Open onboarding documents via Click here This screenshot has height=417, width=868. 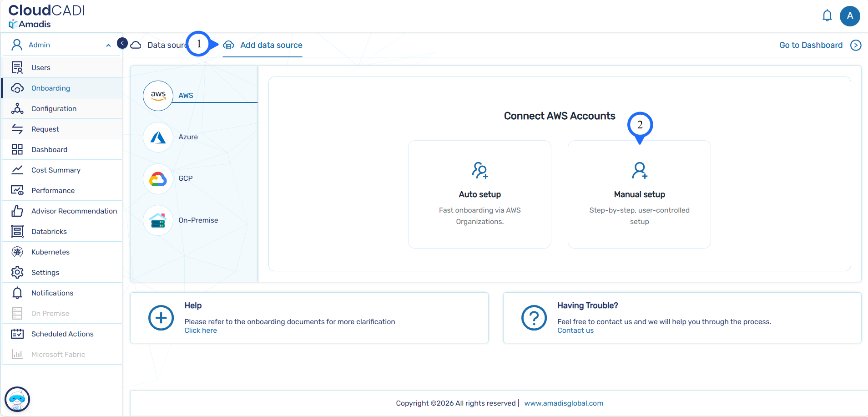(201, 331)
